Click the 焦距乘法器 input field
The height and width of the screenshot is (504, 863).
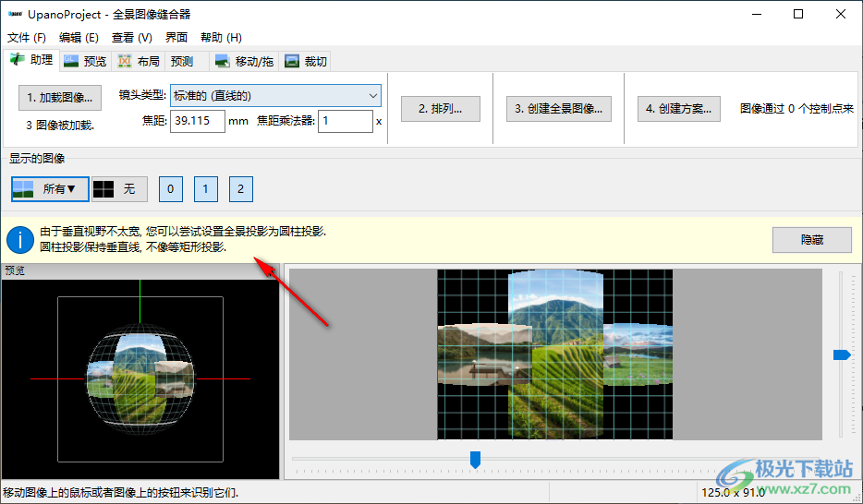click(x=346, y=121)
